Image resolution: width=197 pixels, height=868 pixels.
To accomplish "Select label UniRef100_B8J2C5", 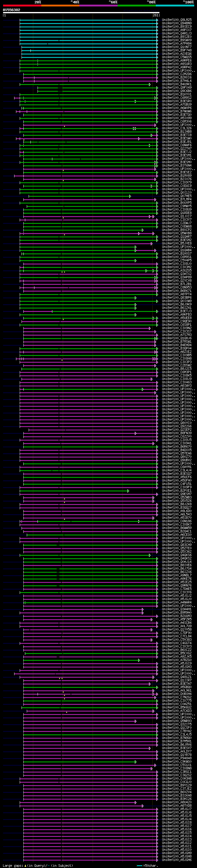I will [x=177, y=369].
